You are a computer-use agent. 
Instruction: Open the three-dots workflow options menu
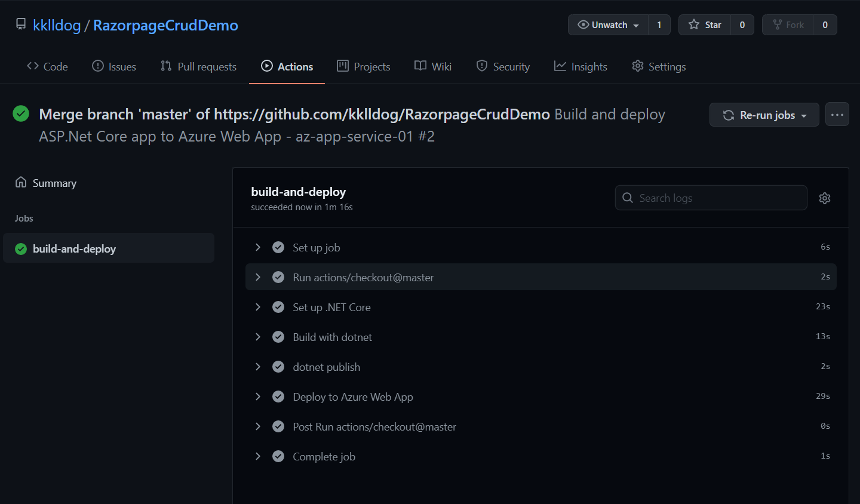[837, 115]
